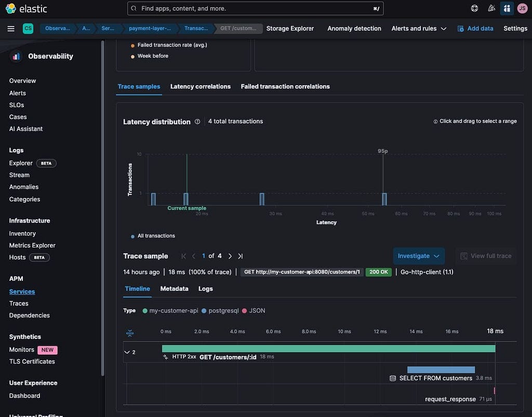532x417 pixels.
Task: Collapse the timeline waterfall accordion icon
Action: pos(129,333)
